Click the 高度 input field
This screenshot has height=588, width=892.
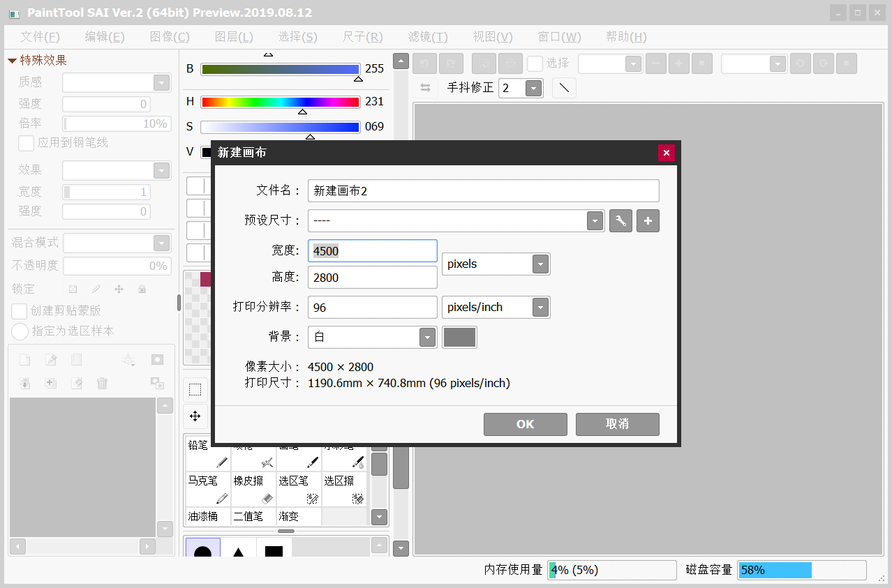pyautogui.click(x=373, y=278)
